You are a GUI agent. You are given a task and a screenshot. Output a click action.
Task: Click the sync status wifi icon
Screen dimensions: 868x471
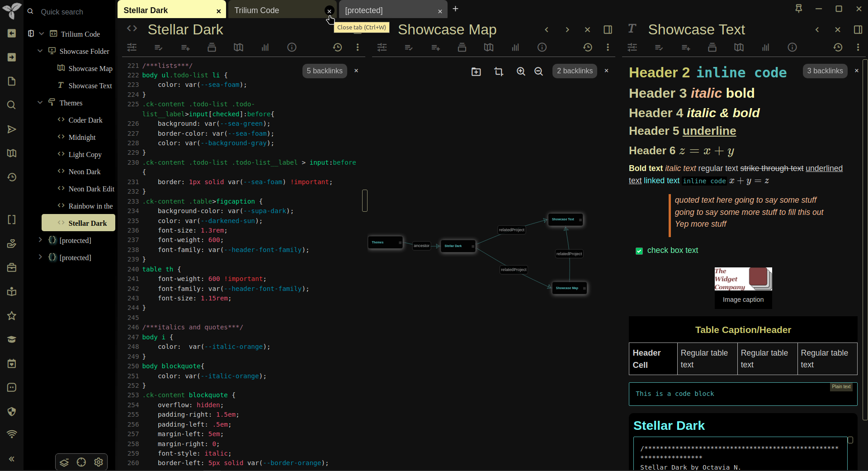click(x=12, y=434)
